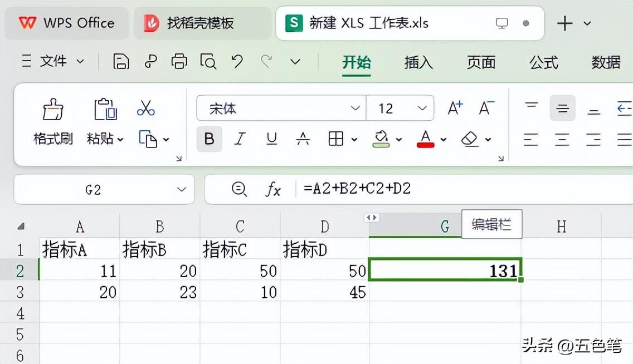Click the Select All corner triangle

point(21,227)
